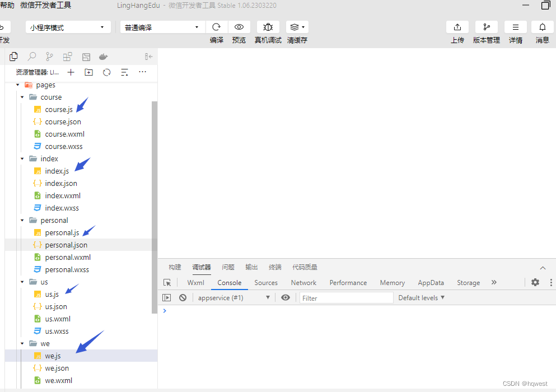Refresh the resource manager tree
The width and height of the screenshot is (556, 392).
[x=107, y=72]
